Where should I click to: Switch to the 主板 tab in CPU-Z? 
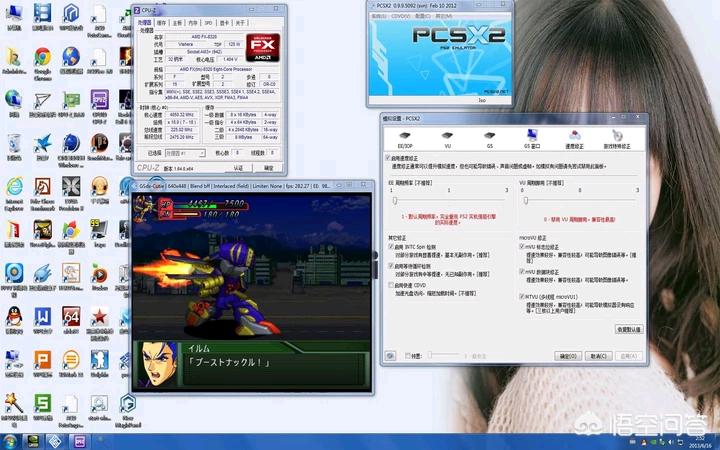point(177,22)
